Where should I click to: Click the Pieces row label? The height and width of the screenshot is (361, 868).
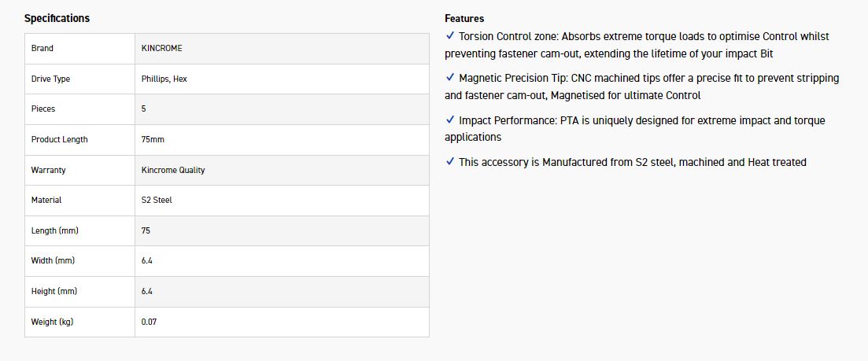click(43, 109)
